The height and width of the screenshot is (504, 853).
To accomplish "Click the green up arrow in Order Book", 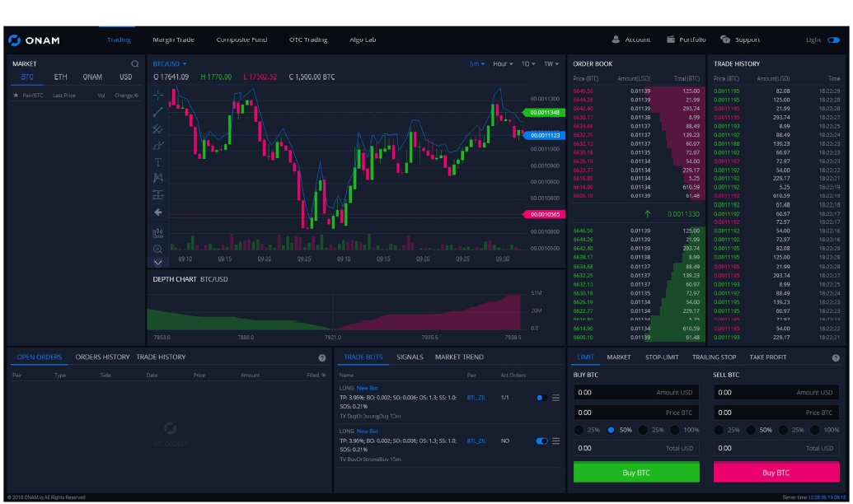I will coord(647,214).
